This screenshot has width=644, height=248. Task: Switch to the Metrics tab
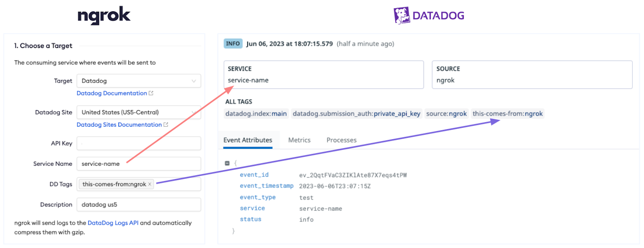click(x=299, y=140)
